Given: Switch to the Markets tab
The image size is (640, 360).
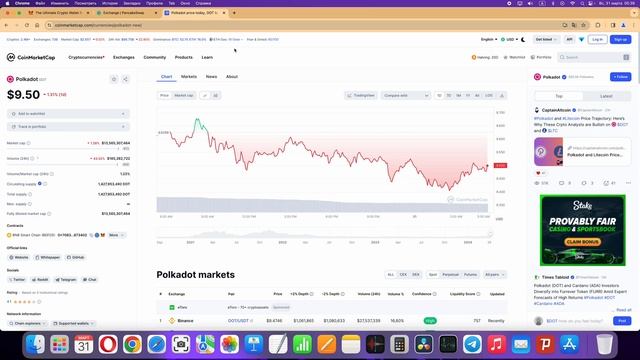Looking at the screenshot, I should (x=189, y=77).
